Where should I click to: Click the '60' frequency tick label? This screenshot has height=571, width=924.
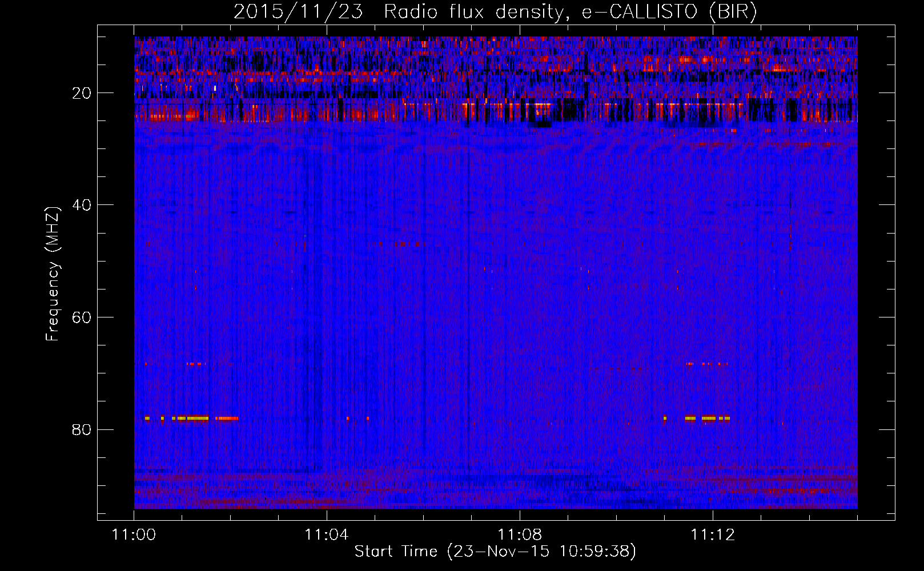click(x=82, y=317)
